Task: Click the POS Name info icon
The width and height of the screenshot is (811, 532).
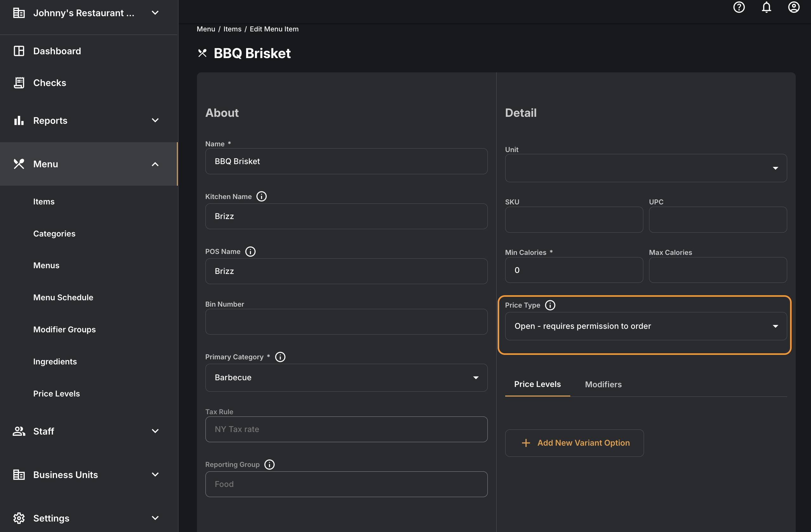Action: 250,251
